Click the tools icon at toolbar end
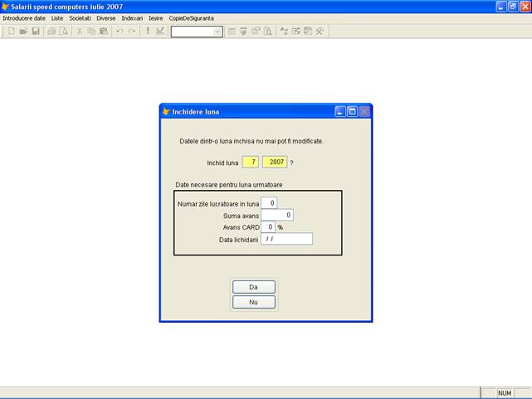Image resolution: width=532 pixels, height=399 pixels. (x=320, y=32)
